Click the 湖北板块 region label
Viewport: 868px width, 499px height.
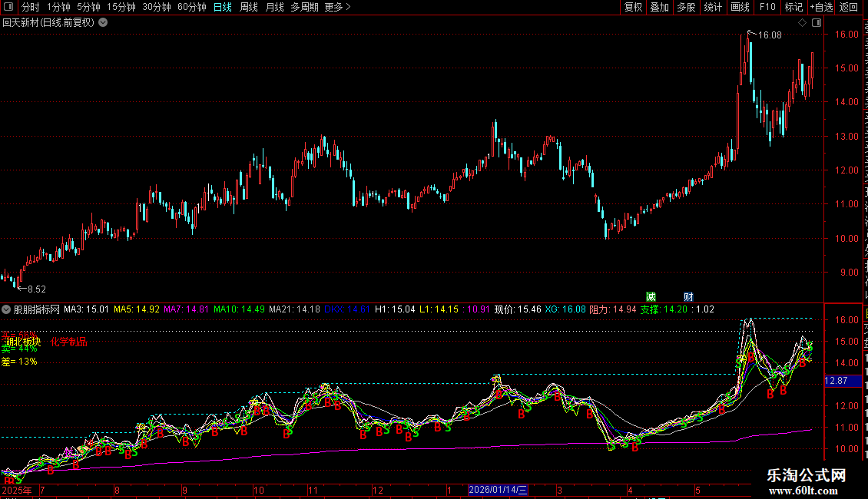pos(23,342)
